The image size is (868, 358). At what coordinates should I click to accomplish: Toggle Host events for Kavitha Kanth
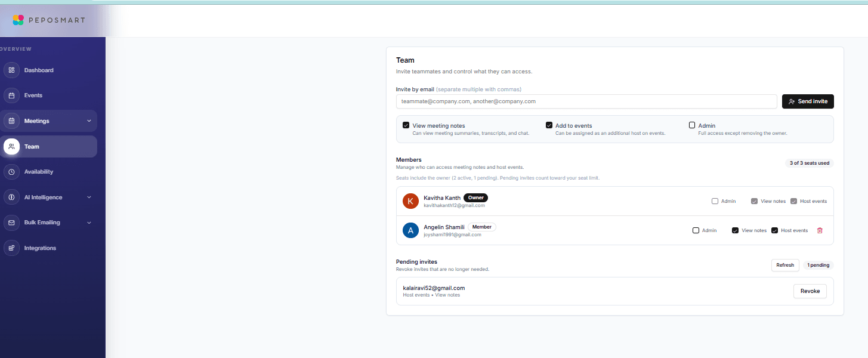(793, 201)
